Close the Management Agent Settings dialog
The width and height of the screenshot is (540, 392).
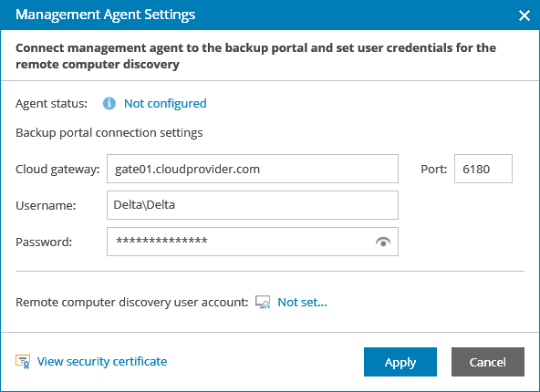524,15
